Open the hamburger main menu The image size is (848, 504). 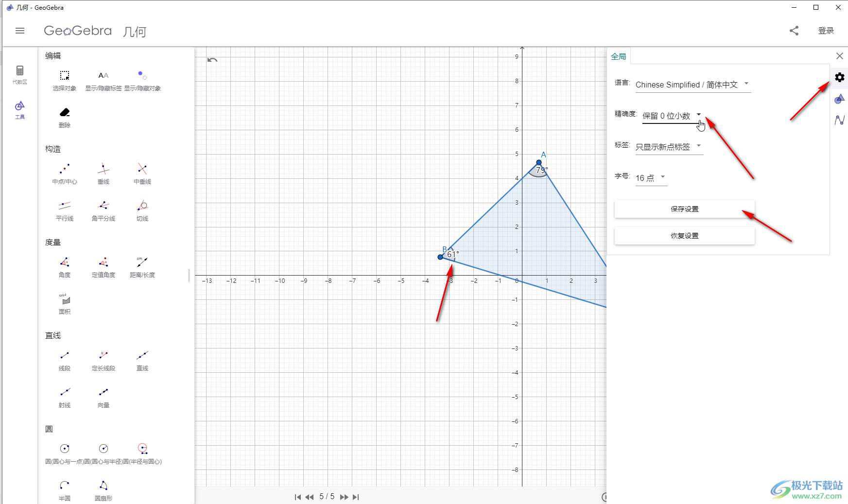pyautogui.click(x=20, y=31)
